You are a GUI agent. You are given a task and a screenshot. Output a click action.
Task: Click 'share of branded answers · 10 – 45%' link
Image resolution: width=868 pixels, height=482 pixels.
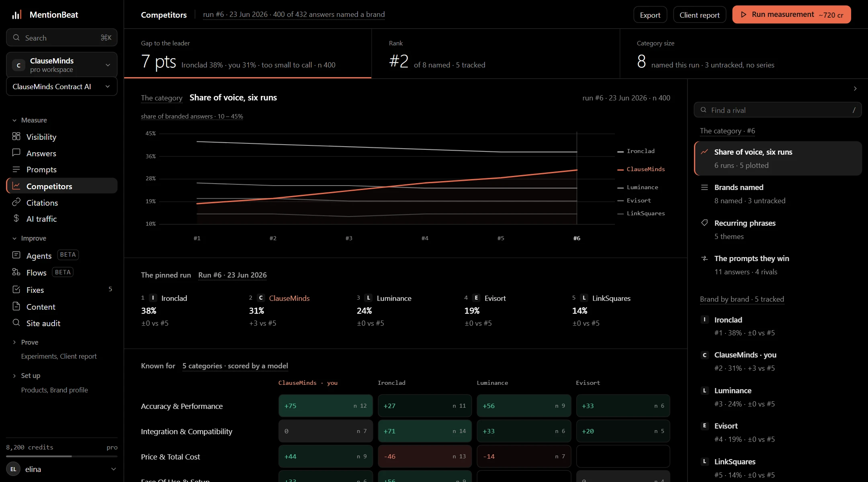pos(192,116)
